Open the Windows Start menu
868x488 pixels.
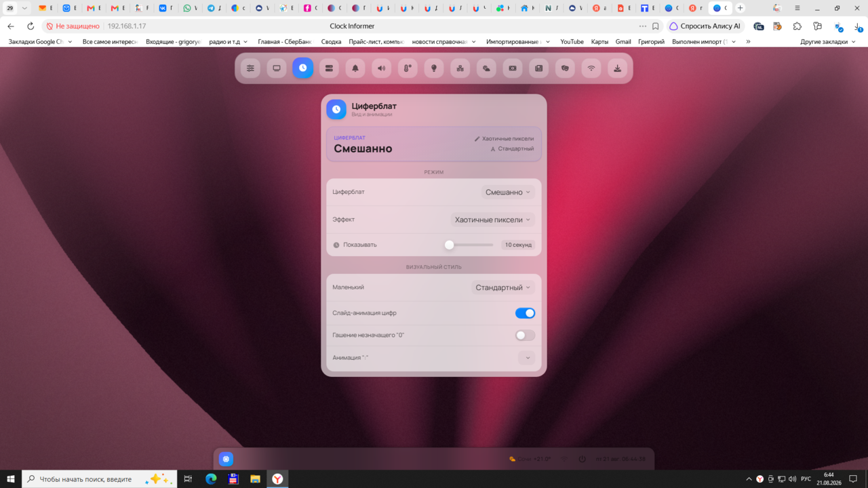(x=11, y=479)
